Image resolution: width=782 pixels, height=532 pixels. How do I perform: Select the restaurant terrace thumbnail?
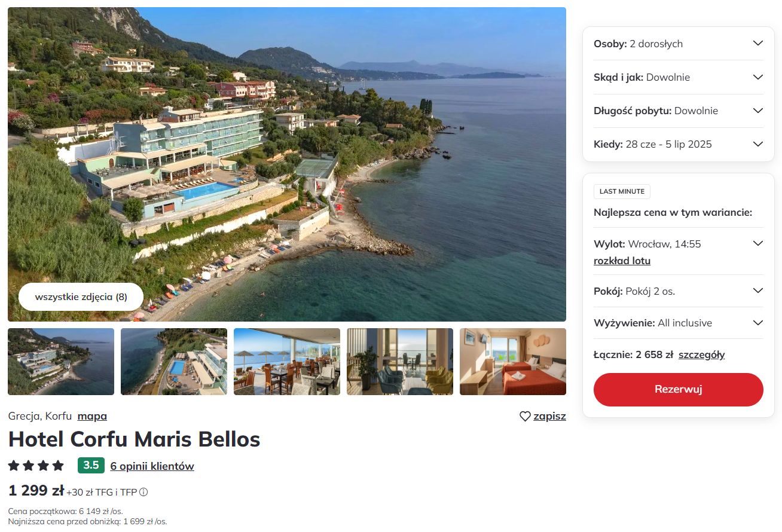[287, 362]
